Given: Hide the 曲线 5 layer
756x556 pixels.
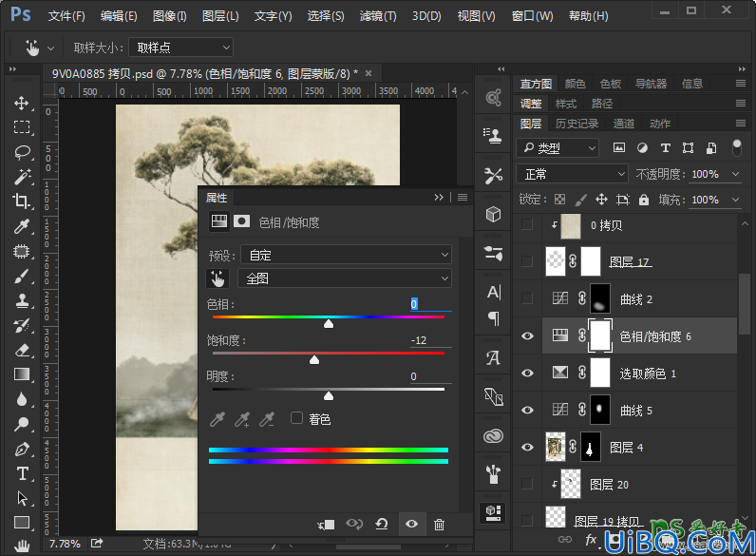Looking at the screenshot, I should click(x=527, y=411).
